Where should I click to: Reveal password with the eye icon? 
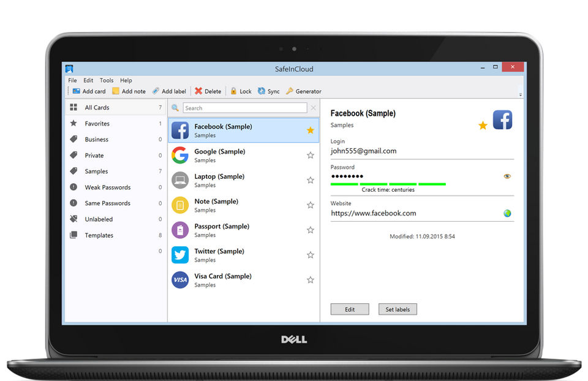click(507, 176)
